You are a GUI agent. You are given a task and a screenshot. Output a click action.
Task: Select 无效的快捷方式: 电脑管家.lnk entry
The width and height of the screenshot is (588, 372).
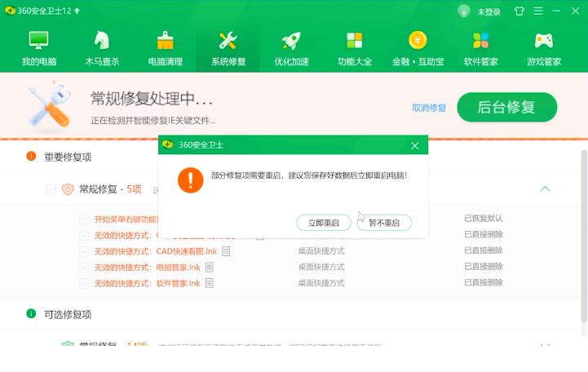(147, 267)
